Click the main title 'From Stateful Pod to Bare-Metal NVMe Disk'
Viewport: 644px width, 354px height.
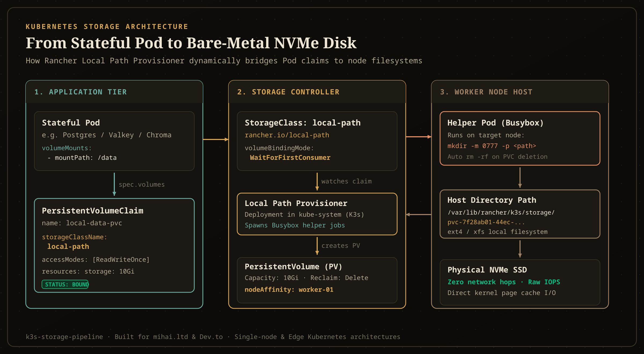(191, 43)
